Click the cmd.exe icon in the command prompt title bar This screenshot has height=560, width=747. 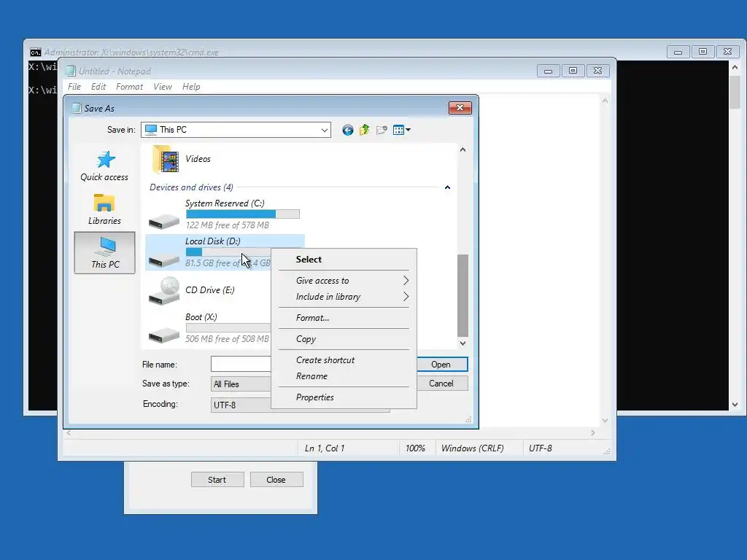(35, 52)
